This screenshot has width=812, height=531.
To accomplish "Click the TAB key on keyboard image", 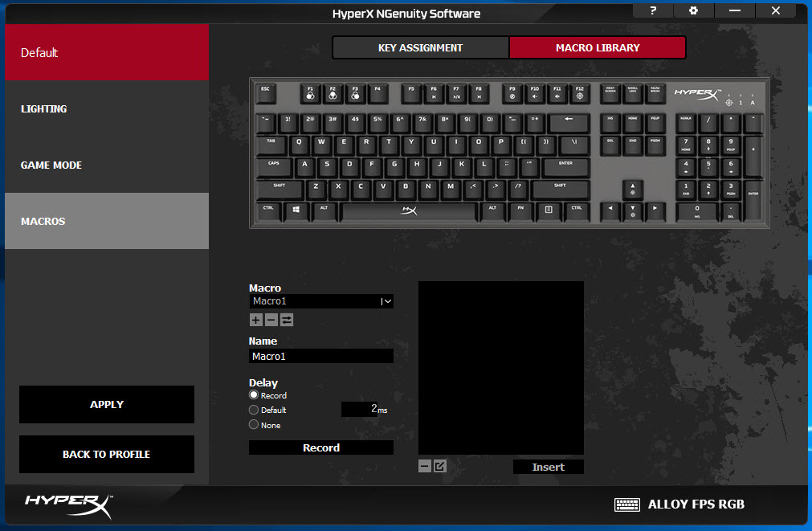I will click(271, 145).
